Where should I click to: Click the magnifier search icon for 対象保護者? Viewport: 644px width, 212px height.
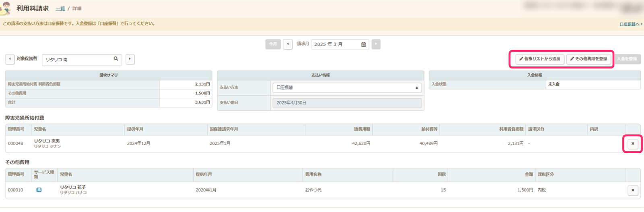pos(116,59)
